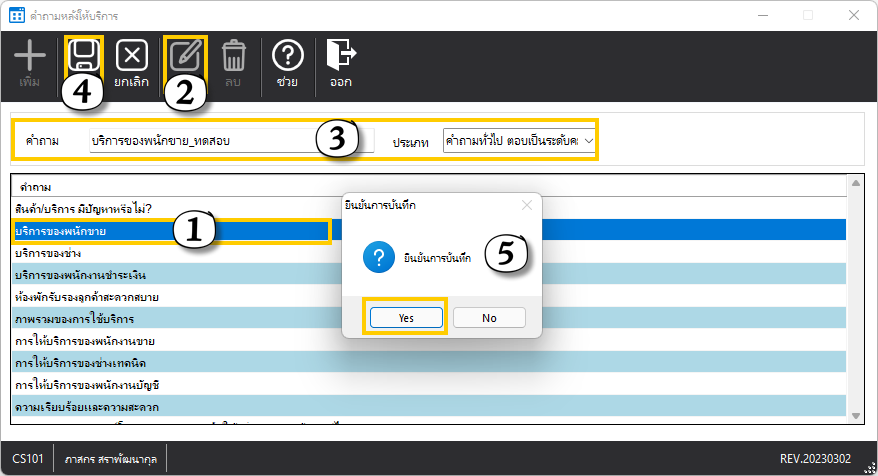Viewport: 878px width, 476px height.
Task: Click the Add (เพิ่ม) plus icon
Action: tap(30, 56)
